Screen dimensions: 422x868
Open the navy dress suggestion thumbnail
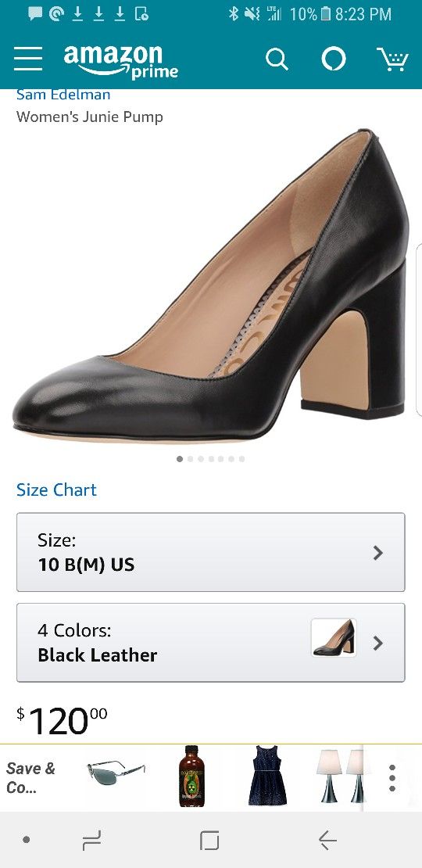tap(268, 775)
